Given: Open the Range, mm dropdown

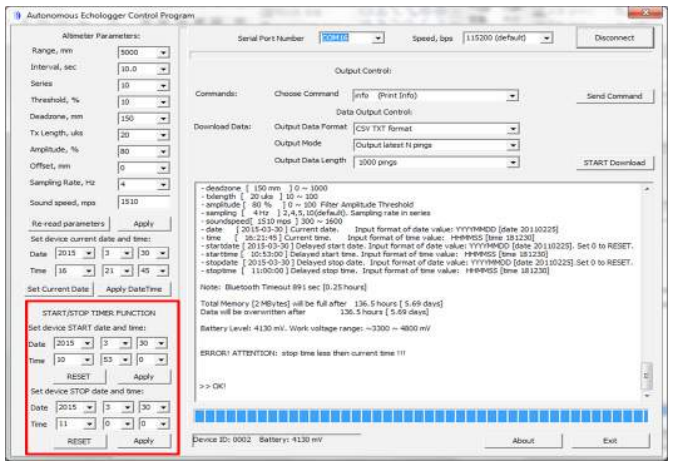Looking at the screenshot, I should [x=163, y=51].
